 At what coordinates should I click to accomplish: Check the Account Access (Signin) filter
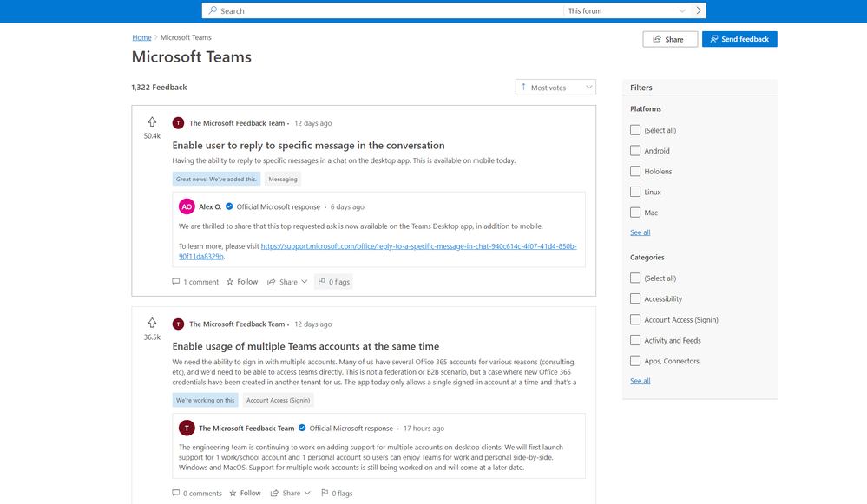tap(635, 319)
